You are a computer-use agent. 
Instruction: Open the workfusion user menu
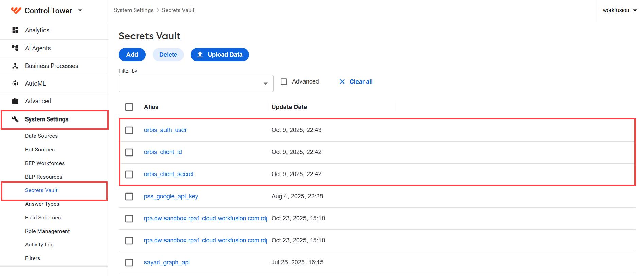(620, 10)
